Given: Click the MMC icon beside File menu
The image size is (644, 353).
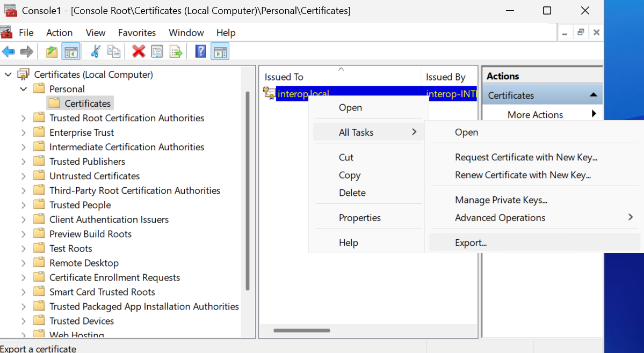Looking at the screenshot, I should 6,32.
